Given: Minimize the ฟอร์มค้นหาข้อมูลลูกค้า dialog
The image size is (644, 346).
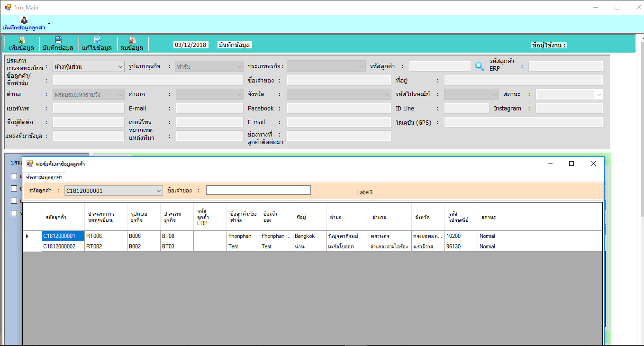Looking at the screenshot, I should (550, 164).
